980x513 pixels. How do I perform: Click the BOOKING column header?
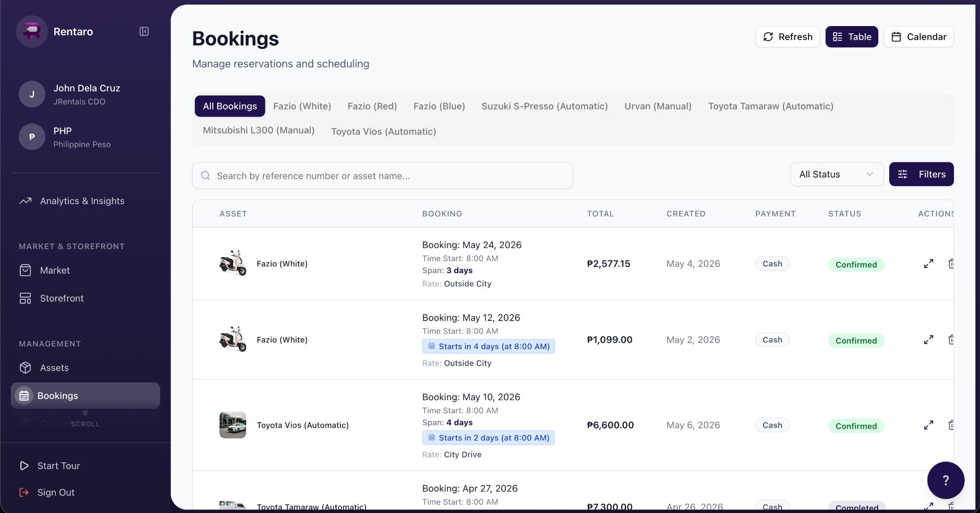pos(442,214)
